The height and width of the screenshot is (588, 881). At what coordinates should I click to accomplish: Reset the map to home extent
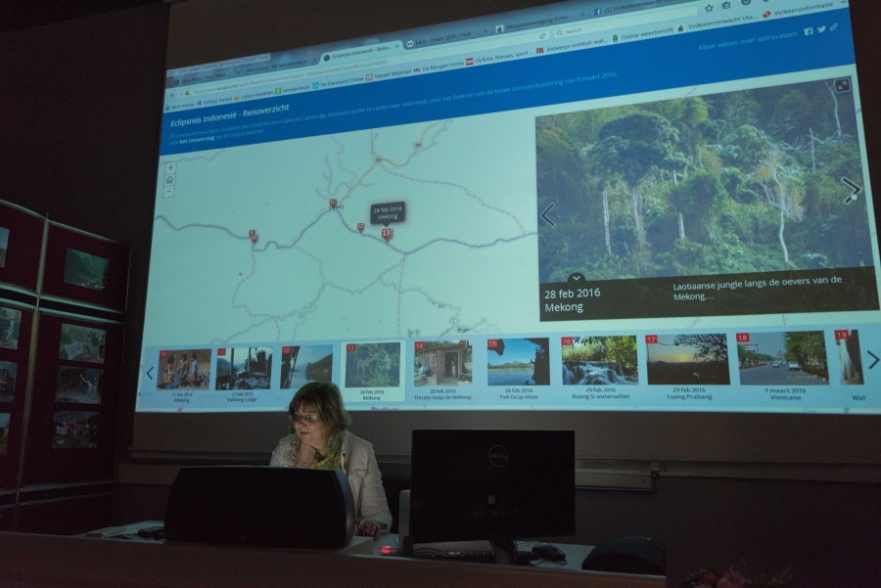click(169, 180)
